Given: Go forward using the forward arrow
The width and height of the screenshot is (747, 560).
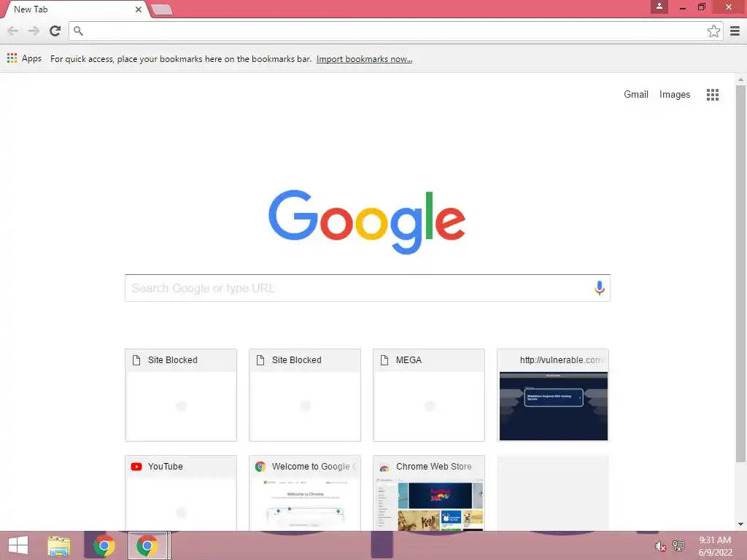Looking at the screenshot, I should click(x=34, y=31).
